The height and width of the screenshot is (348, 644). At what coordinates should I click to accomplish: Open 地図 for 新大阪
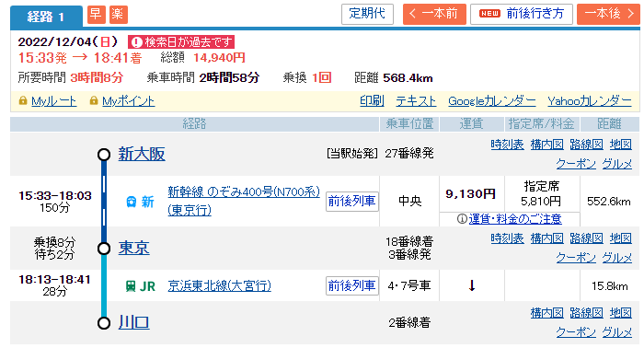coord(621,145)
